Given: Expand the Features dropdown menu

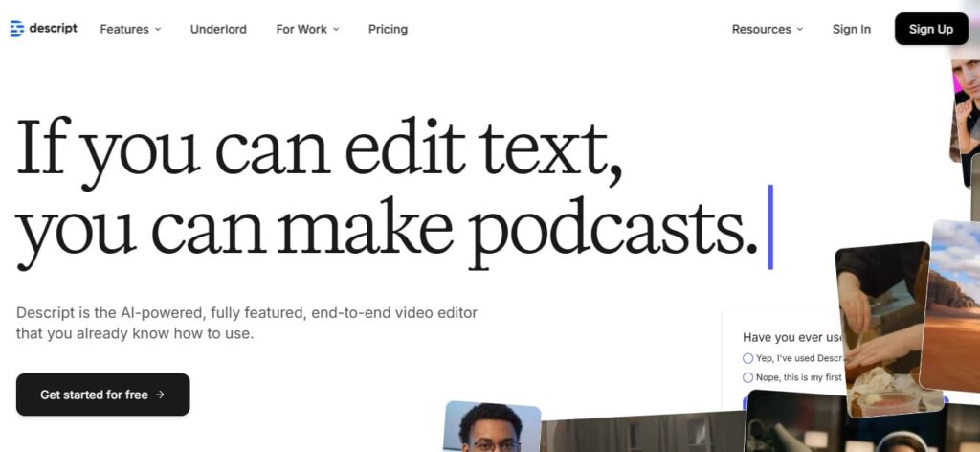Looking at the screenshot, I should [124, 29].
